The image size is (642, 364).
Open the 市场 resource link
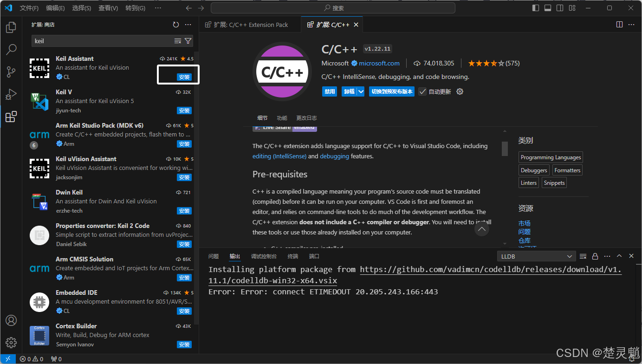pos(524,223)
